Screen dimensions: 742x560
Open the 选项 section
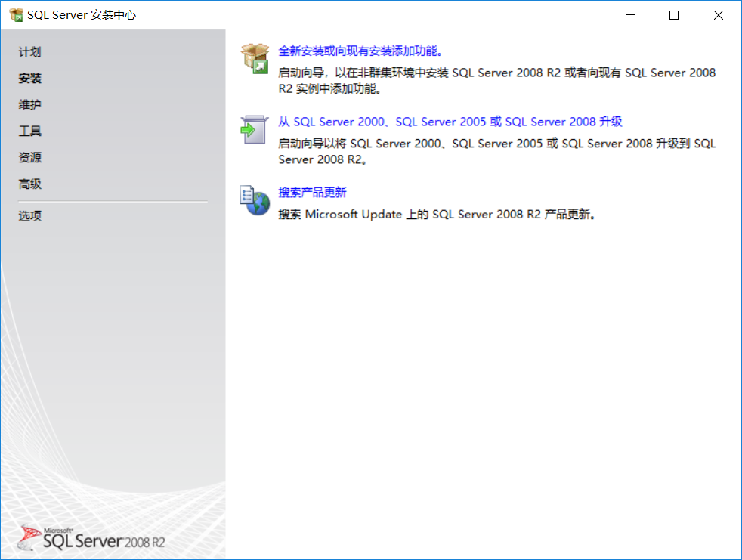pos(30,215)
